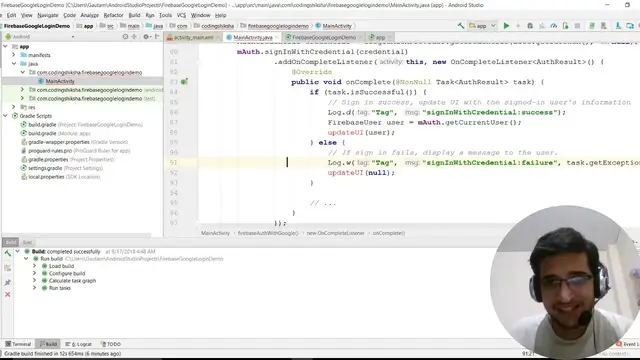Open the VCS menu

(x=181, y=15)
